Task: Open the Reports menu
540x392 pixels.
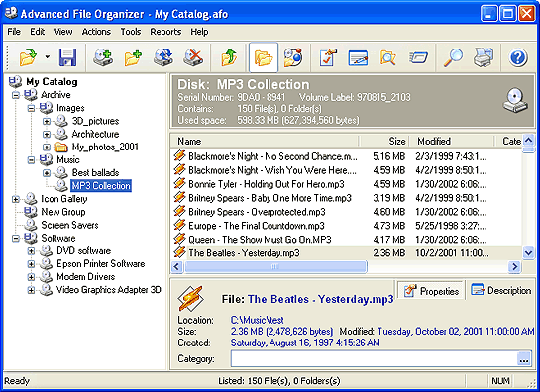Action: coord(165,32)
